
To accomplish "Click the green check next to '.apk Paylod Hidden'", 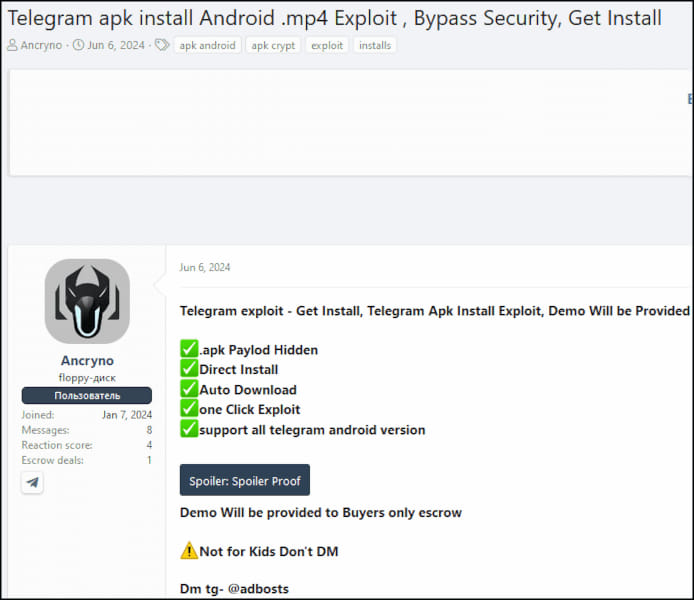I will pos(189,349).
